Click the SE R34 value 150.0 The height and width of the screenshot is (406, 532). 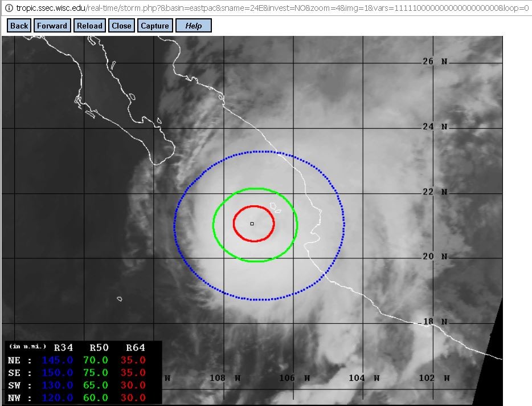(58, 373)
